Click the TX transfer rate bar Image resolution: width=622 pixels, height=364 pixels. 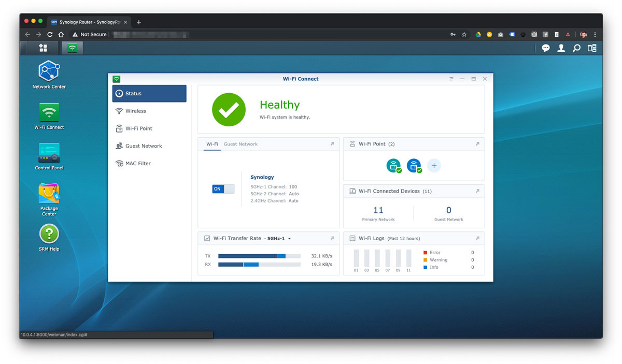tap(259, 256)
